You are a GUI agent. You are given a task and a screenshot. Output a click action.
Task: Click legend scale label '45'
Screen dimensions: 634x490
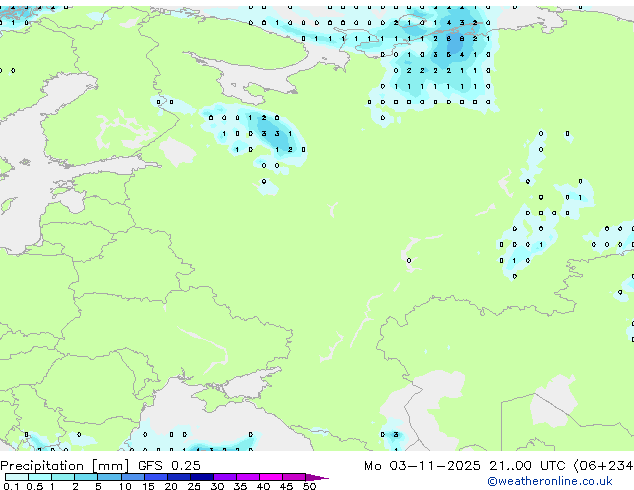[286, 486]
